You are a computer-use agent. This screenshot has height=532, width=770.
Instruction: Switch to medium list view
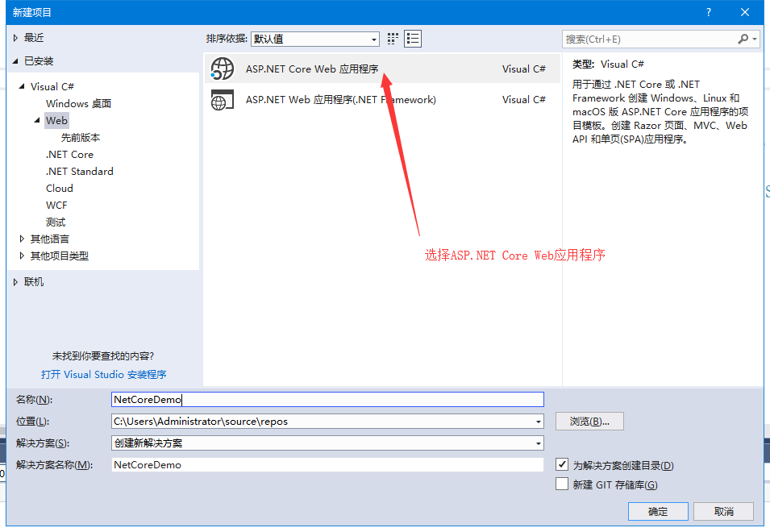413,39
